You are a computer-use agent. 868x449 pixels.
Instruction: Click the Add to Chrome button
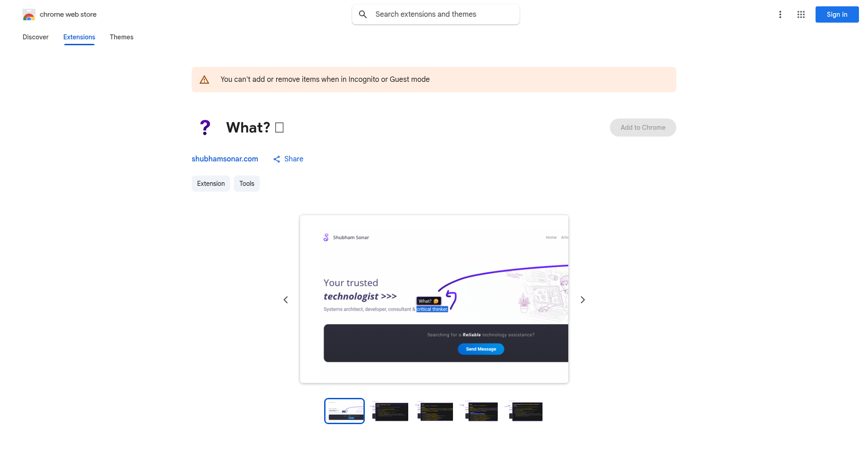tap(643, 128)
